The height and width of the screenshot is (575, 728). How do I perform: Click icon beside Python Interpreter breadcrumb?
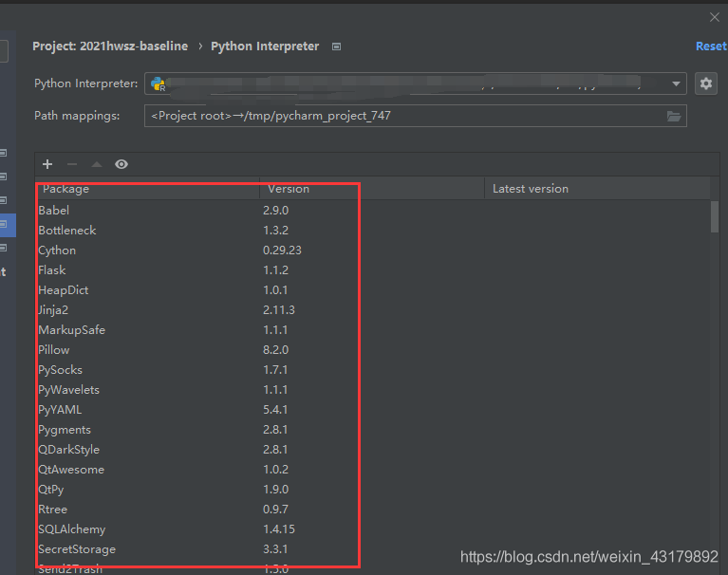pyautogui.click(x=336, y=46)
